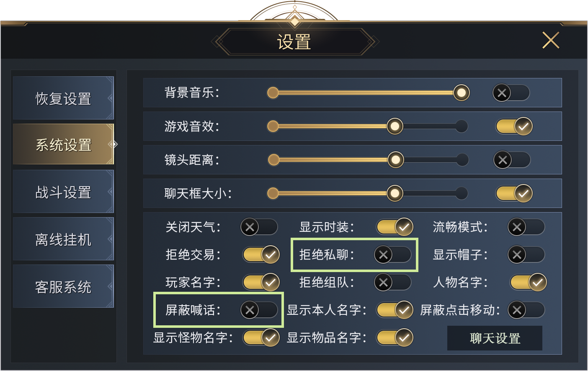Viewport: 588px width, 371px height.
Task: Open the 恢复设置 tab
Action: pyautogui.click(x=63, y=99)
